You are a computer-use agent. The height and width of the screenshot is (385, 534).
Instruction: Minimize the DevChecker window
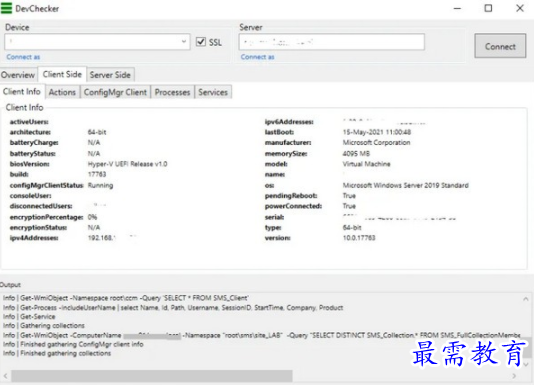click(x=457, y=8)
